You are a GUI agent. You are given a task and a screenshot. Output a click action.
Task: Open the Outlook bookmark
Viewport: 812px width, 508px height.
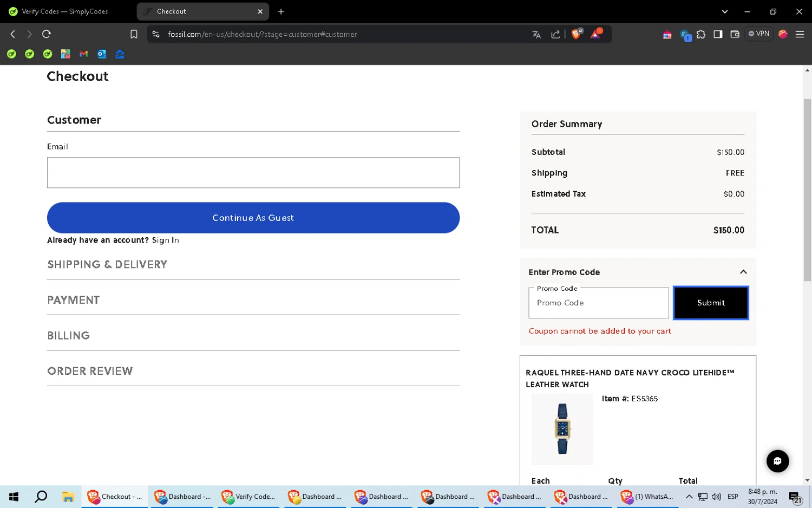pos(102,54)
